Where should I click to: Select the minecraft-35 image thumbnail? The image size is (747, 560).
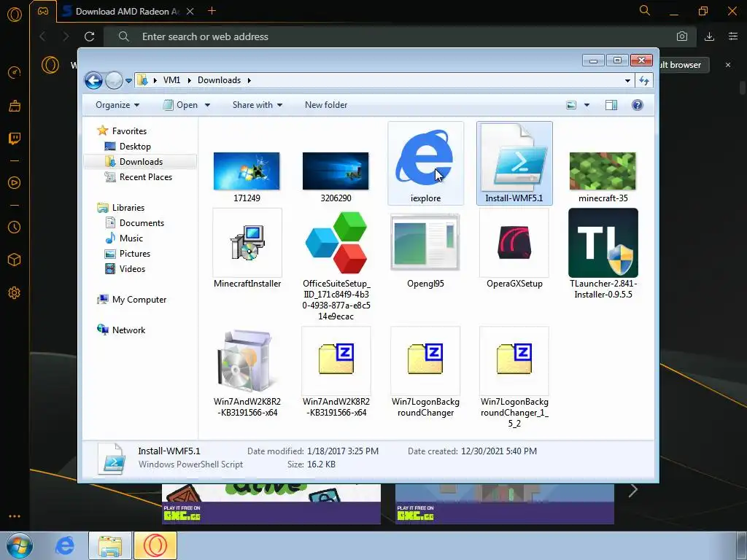[x=603, y=171]
